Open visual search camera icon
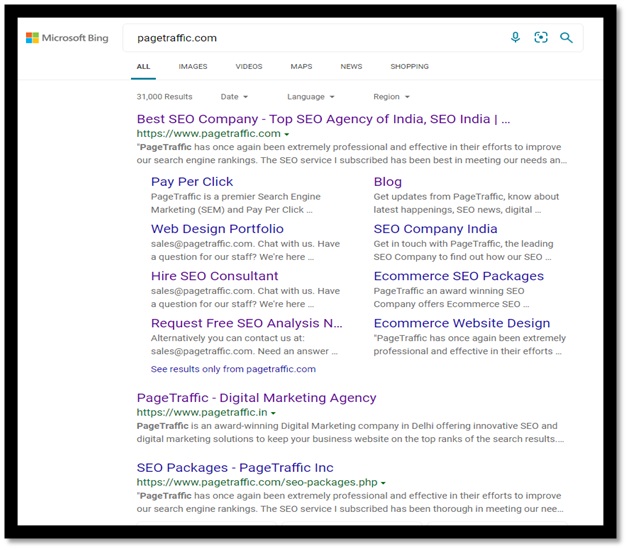The image size is (636, 550). tap(541, 38)
